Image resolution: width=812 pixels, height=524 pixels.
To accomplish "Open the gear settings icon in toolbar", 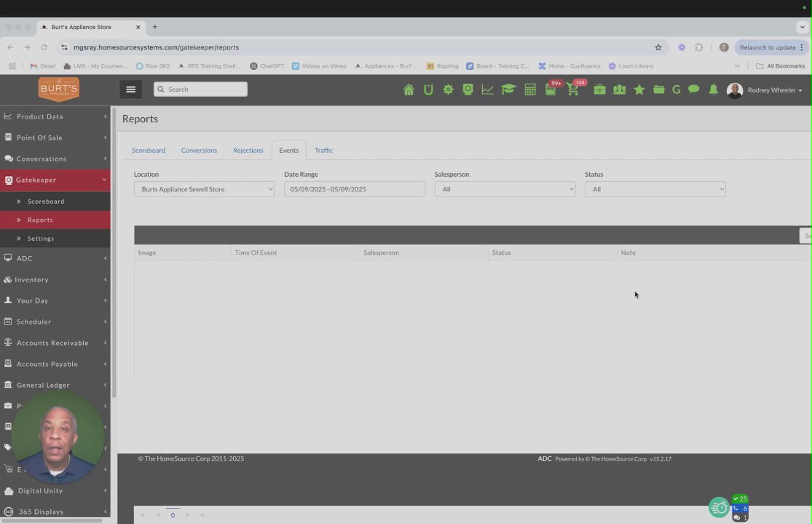I will coord(448,90).
